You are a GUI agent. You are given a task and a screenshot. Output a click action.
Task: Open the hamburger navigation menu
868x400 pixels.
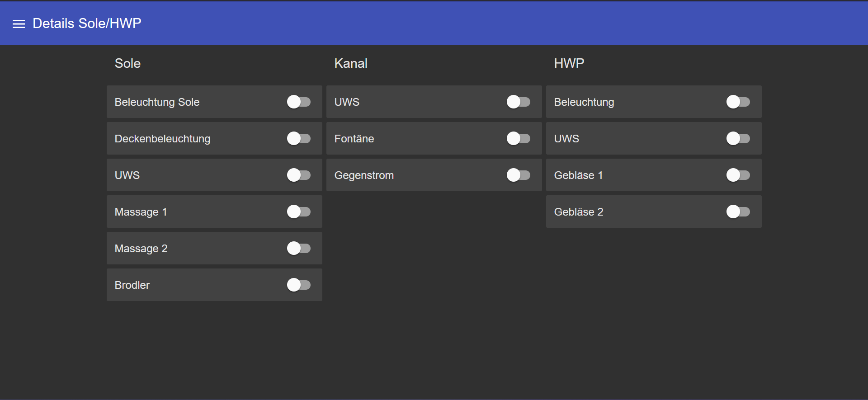19,24
